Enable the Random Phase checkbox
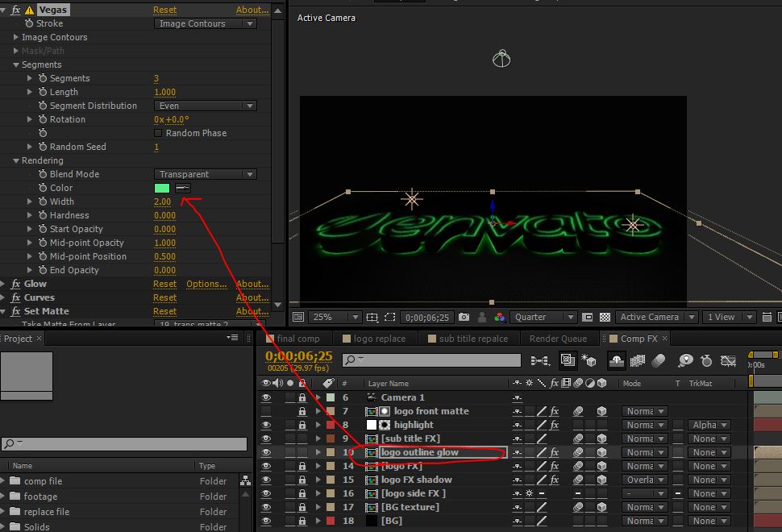The width and height of the screenshot is (782, 532). [158, 133]
